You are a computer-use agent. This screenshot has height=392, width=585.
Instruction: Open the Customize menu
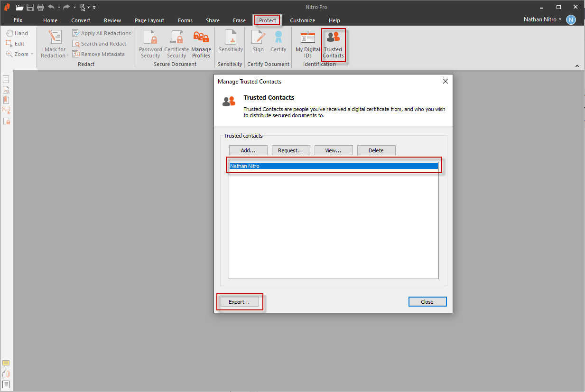(x=302, y=20)
